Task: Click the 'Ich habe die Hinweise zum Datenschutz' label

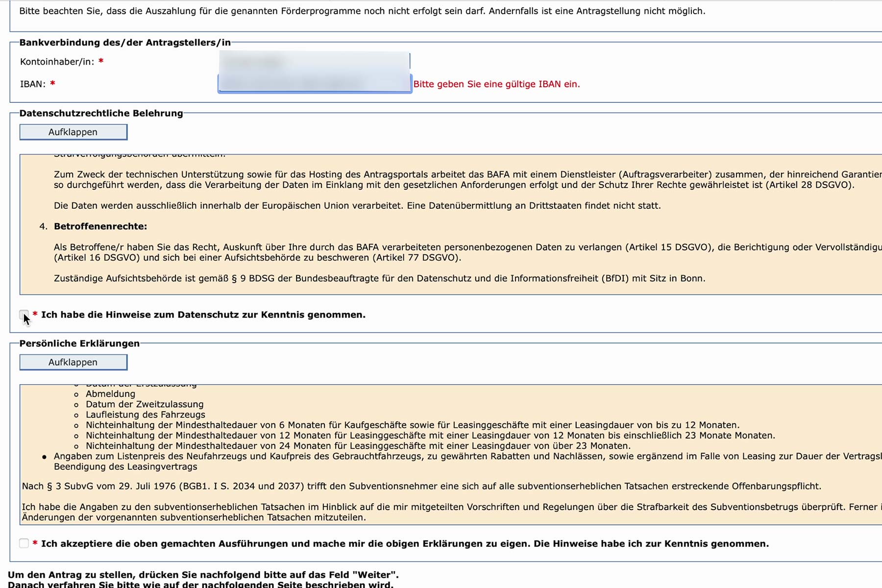Action: tap(203, 315)
